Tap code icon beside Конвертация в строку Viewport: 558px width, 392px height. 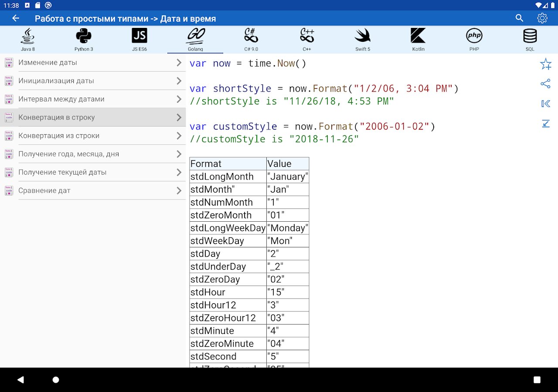9,118
